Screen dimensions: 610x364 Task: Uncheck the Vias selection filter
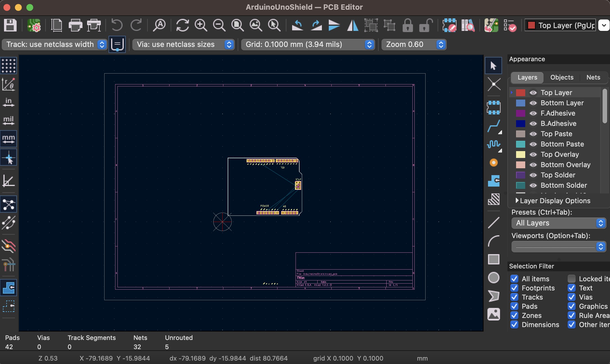(572, 297)
